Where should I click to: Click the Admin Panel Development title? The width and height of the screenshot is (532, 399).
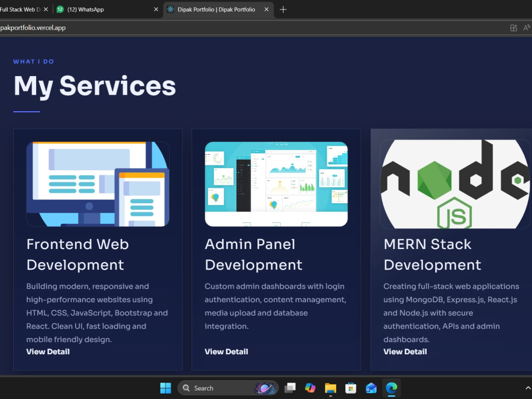(253, 254)
